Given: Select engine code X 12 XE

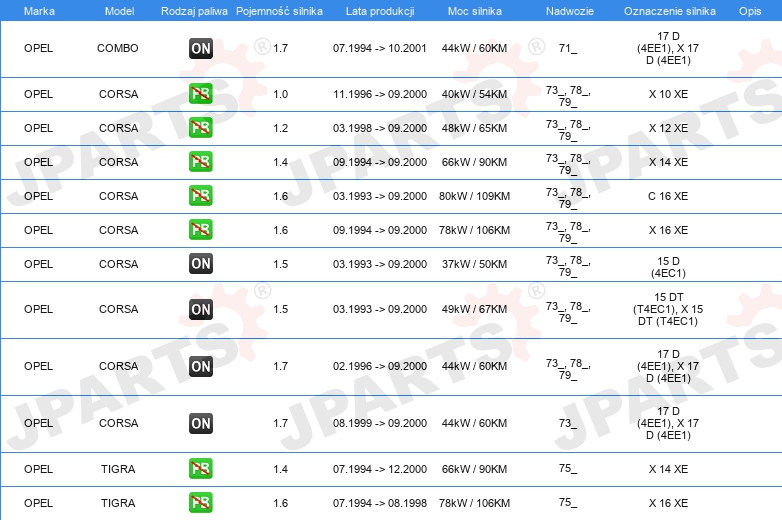Looking at the screenshot, I should pos(668,128).
